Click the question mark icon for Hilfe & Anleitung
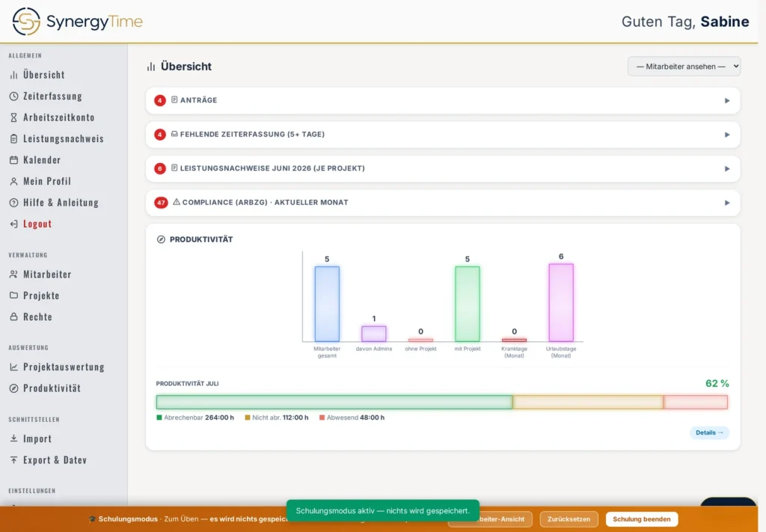 [13, 202]
